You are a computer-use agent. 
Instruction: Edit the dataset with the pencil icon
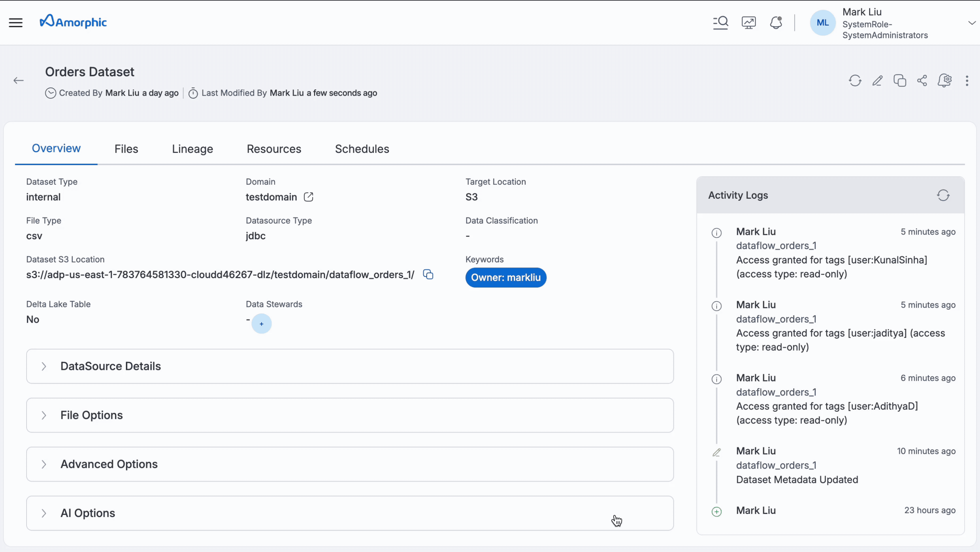[877, 80]
